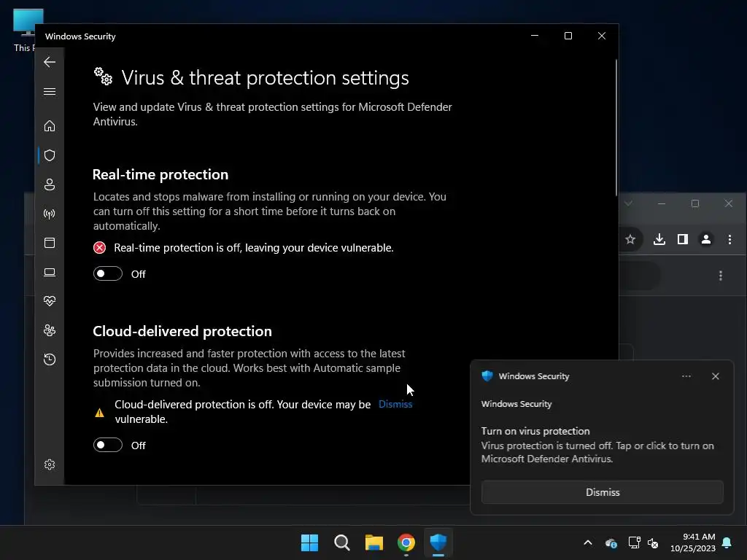
Task: Turn on Cloud-delivered protection toggle
Action: click(x=108, y=446)
